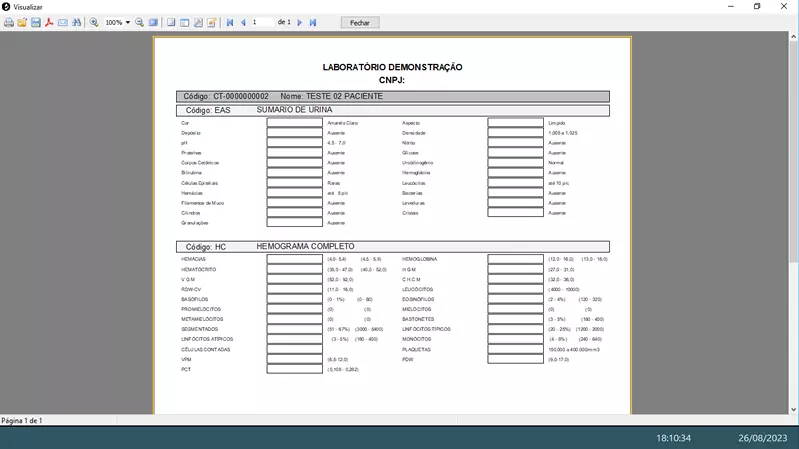The image size is (799, 449).
Task: Click the Fechar button
Action: (360, 22)
